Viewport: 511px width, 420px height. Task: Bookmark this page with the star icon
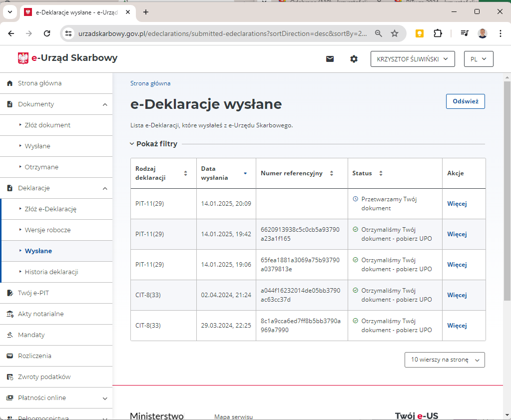point(395,33)
